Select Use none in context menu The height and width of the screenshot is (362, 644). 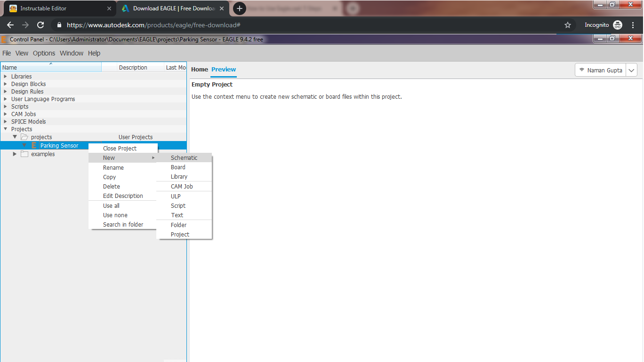tap(123, 215)
